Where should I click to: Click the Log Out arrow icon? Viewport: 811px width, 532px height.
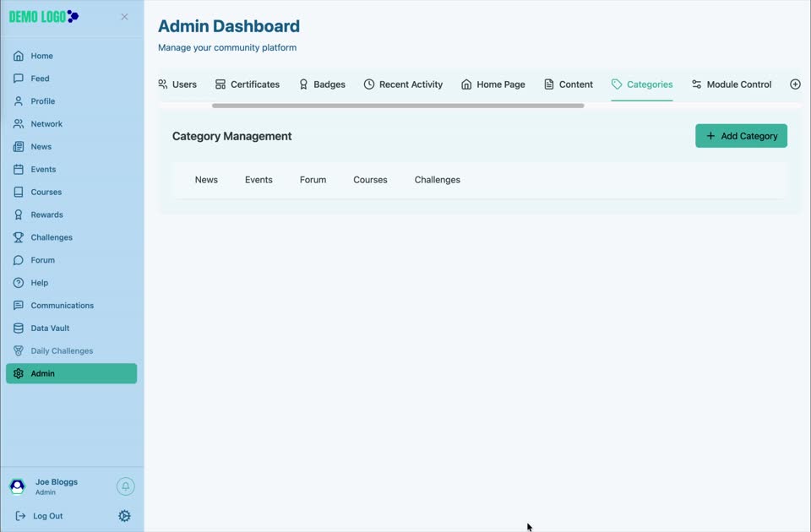click(x=20, y=516)
